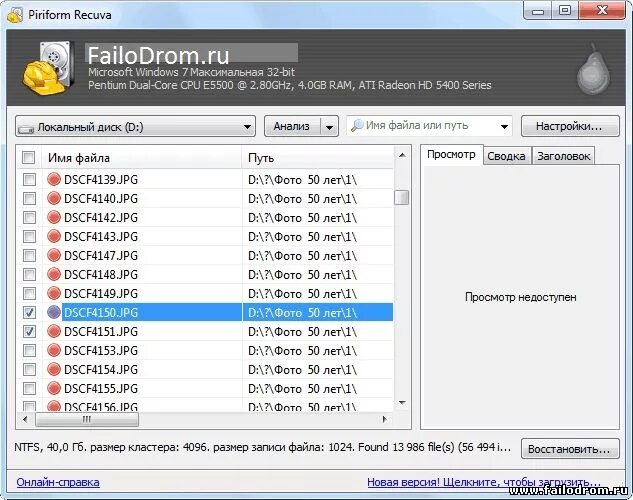Check the box for DSCF4139.JPG
The height and width of the screenshot is (500, 633).
[x=29, y=179]
